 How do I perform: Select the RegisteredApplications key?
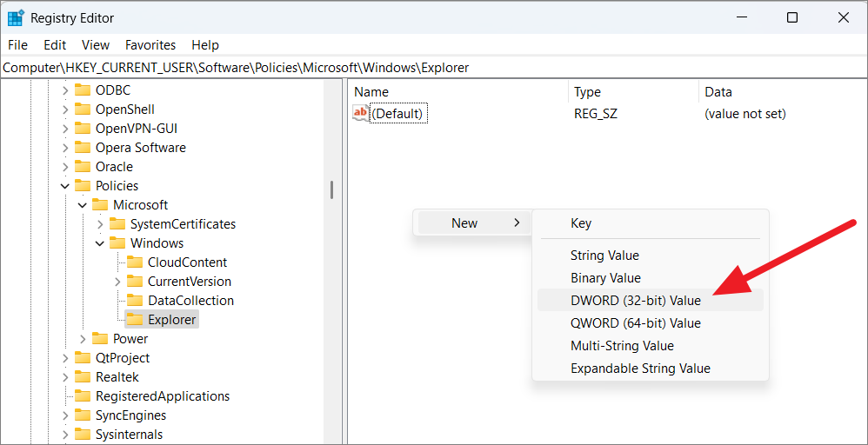tap(163, 396)
